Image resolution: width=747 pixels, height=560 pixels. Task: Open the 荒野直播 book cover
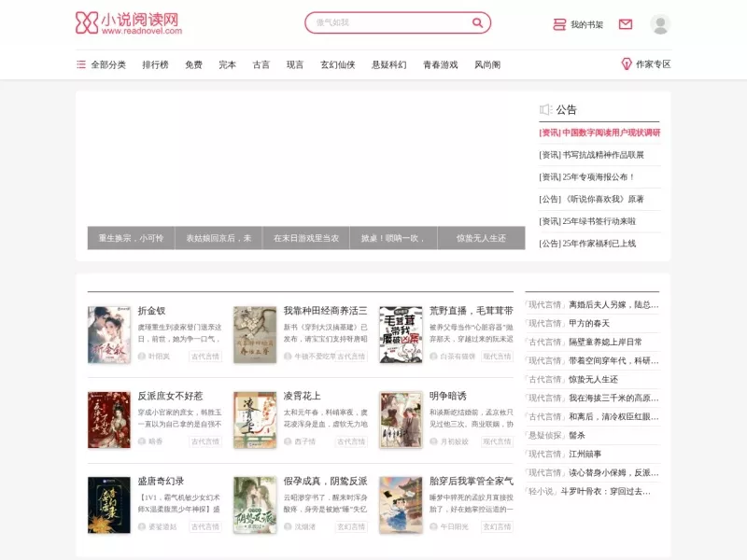[x=401, y=335]
